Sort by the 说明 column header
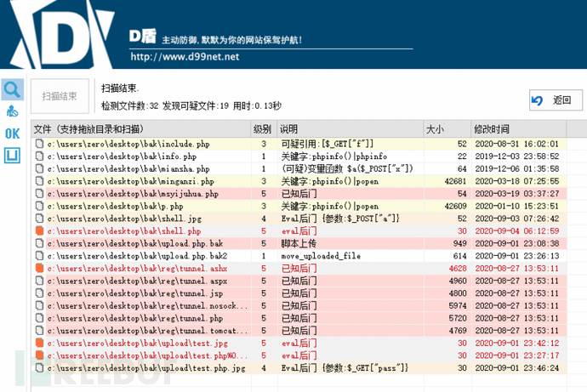The image size is (587, 392). tap(350, 129)
